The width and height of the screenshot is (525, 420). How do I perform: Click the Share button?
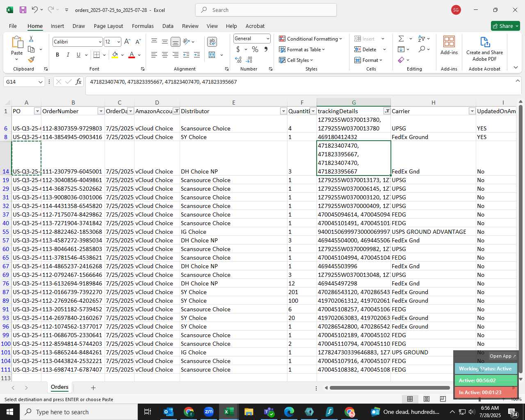505,26
